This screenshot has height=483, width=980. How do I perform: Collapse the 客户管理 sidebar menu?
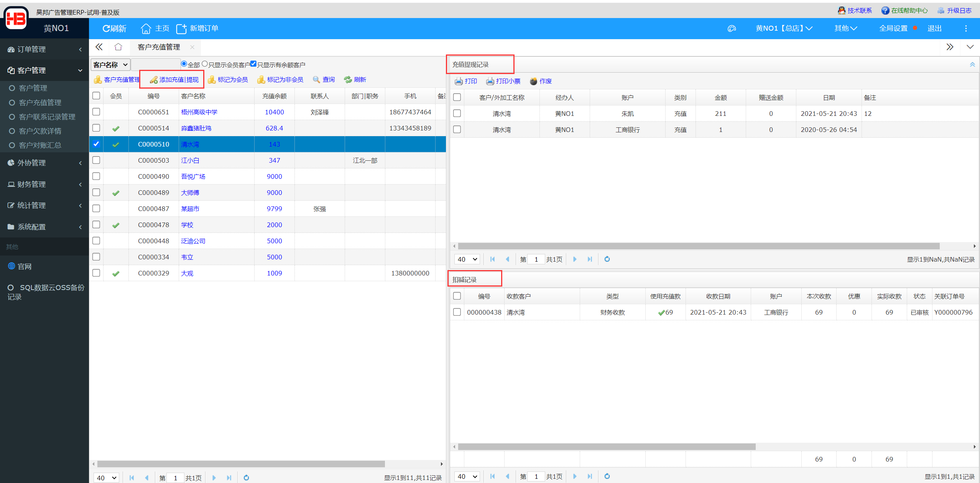44,70
